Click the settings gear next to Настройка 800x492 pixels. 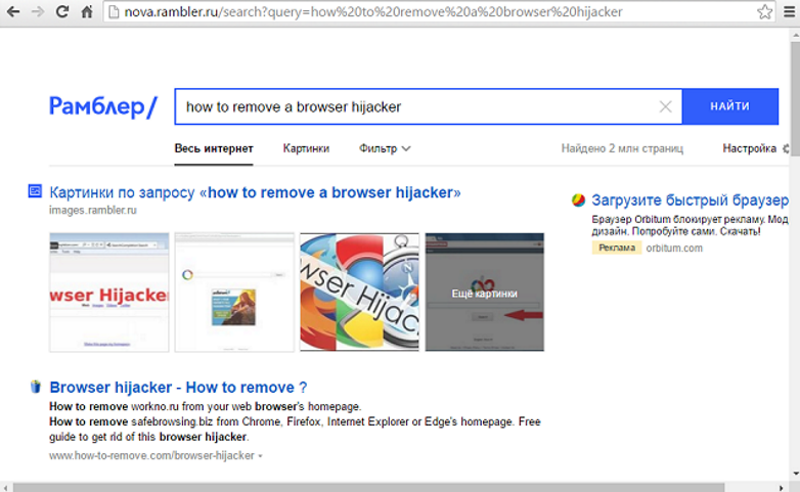pos(786,149)
